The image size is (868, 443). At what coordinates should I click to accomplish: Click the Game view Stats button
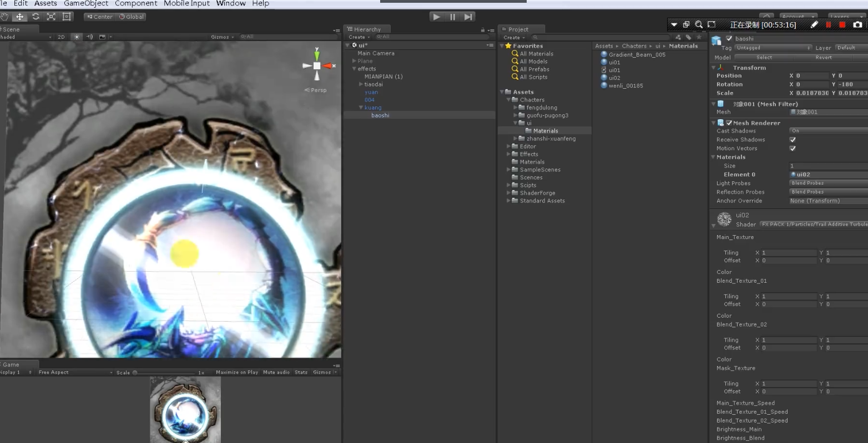point(301,373)
